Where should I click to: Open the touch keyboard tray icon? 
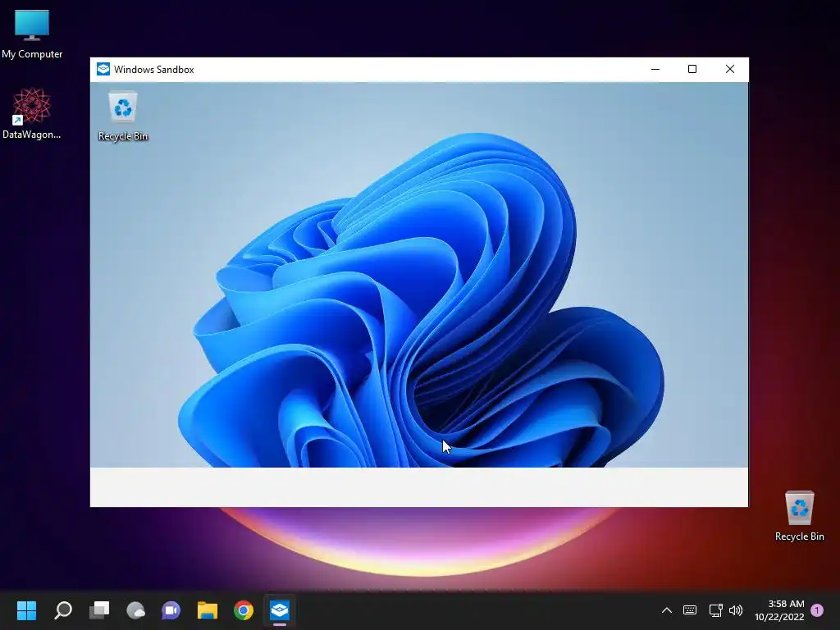point(690,610)
